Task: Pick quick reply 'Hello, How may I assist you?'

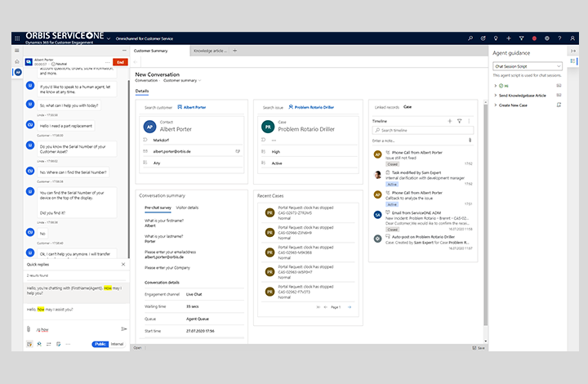Action: tap(77, 310)
